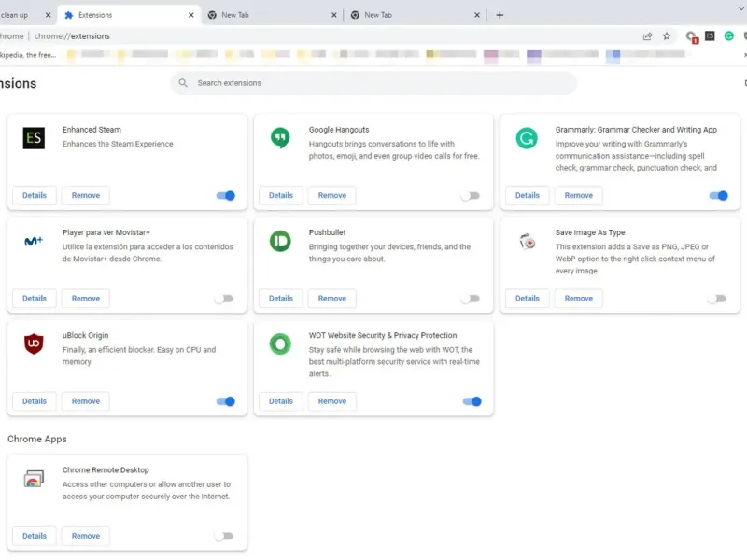
Task: Remove the uBlock Origin extension
Action: pos(86,401)
